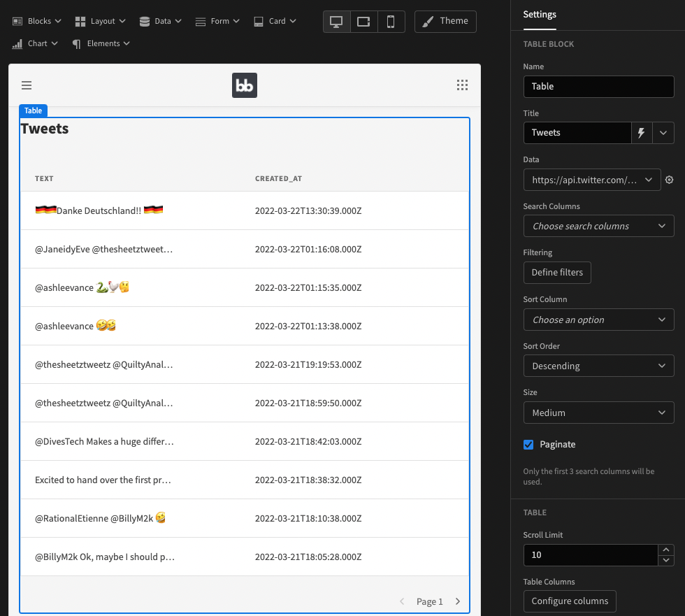The height and width of the screenshot is (616, 685).
Task: Open the Data source dropdown
Action: (592, 180)
